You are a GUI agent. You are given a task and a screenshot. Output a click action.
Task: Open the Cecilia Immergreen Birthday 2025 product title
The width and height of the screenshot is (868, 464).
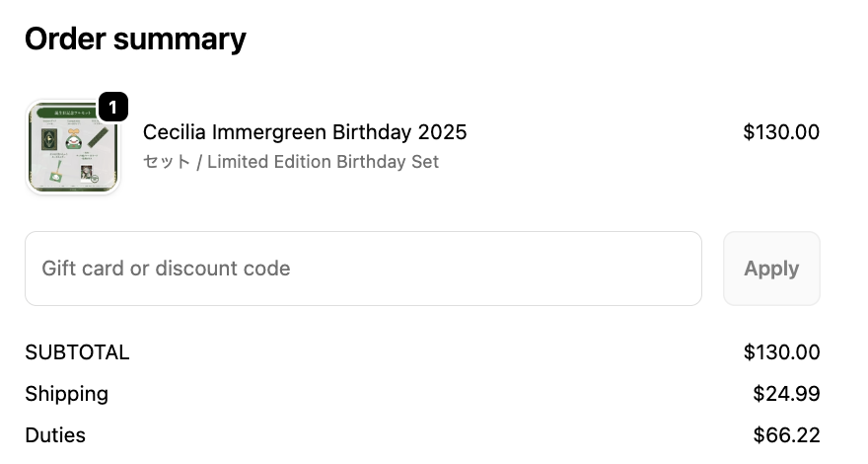305,132
